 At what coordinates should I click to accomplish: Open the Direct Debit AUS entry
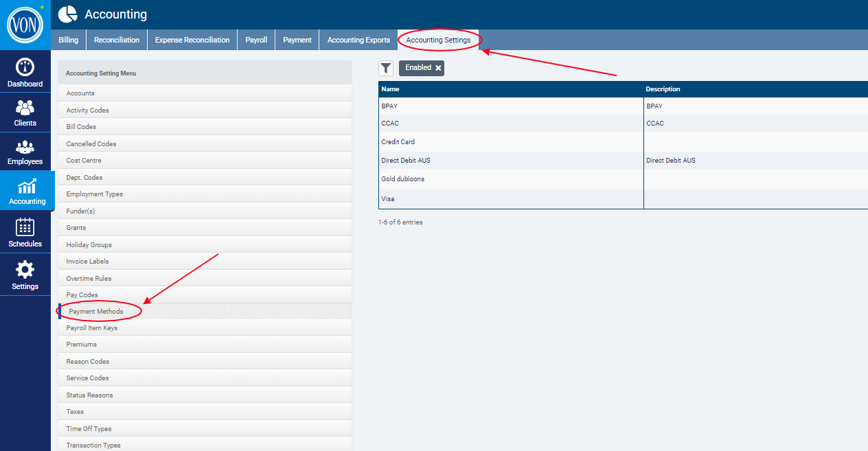click(406, 161)
